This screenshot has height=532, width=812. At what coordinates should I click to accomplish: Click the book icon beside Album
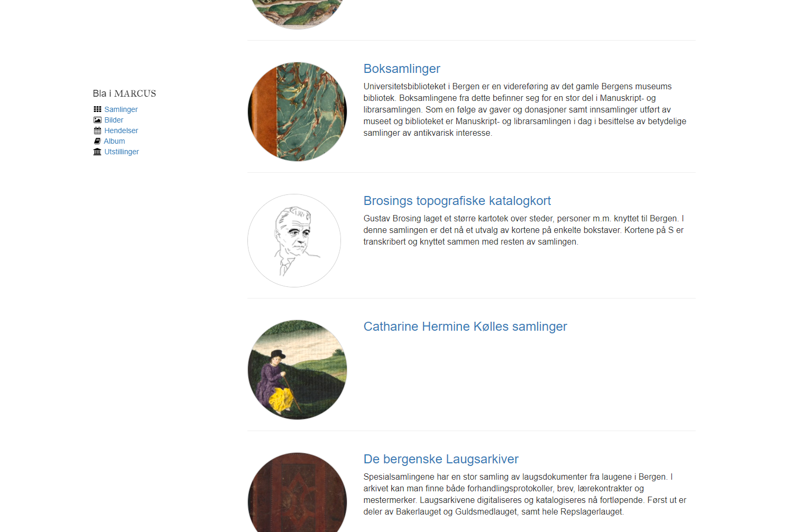(97, 141)
